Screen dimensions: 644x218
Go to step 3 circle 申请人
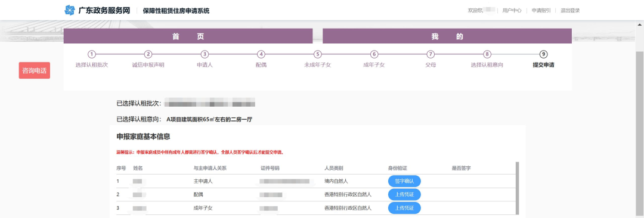click(x=205, y=54)
